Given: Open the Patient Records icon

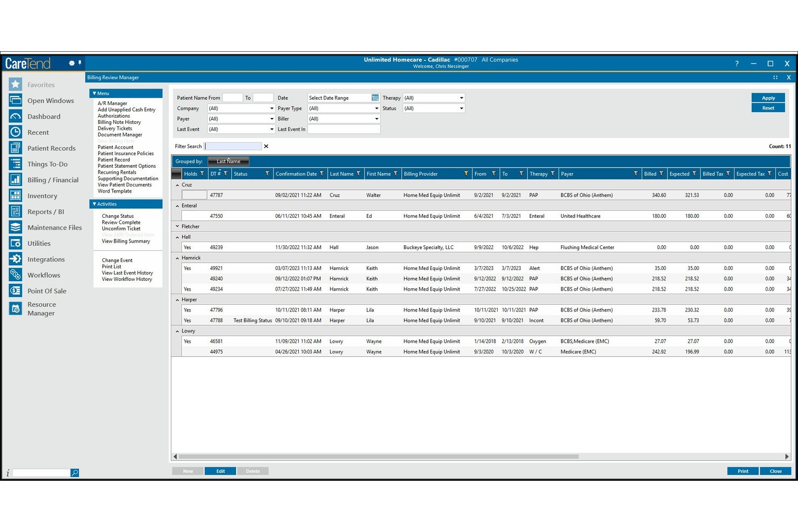Looking at the screenshot, I should pyautogui.click(x=16, y=148).
